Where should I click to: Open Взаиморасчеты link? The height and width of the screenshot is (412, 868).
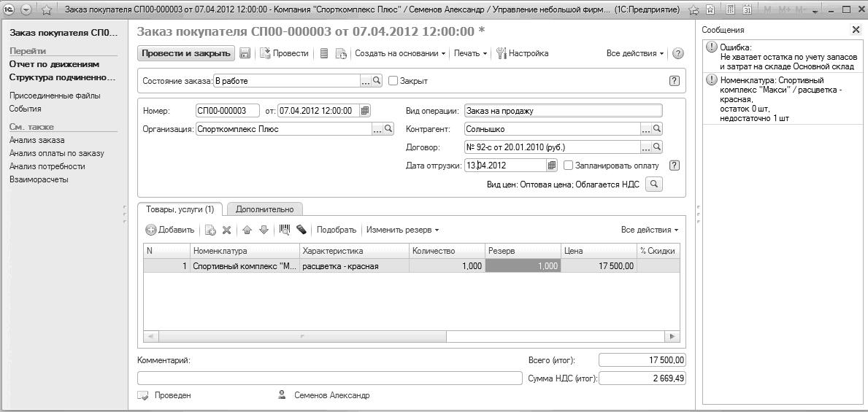pyautogui.click(x=39, y=179)
